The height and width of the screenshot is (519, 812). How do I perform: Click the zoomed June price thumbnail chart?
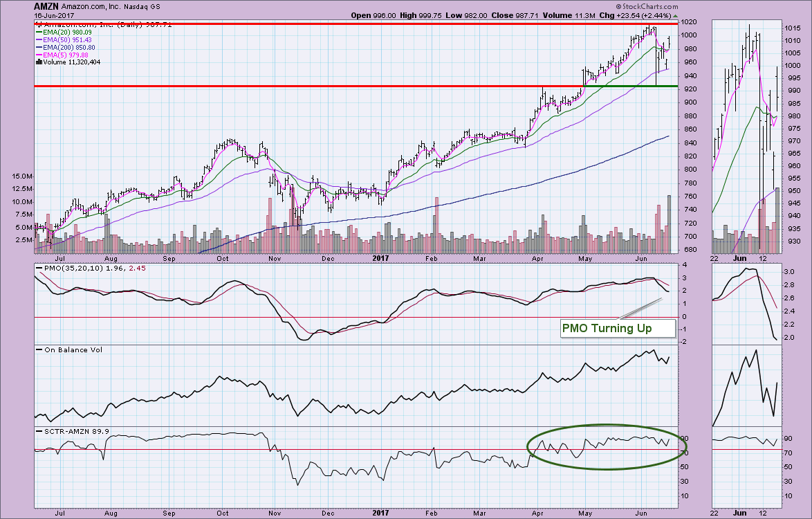click(746, 137)
